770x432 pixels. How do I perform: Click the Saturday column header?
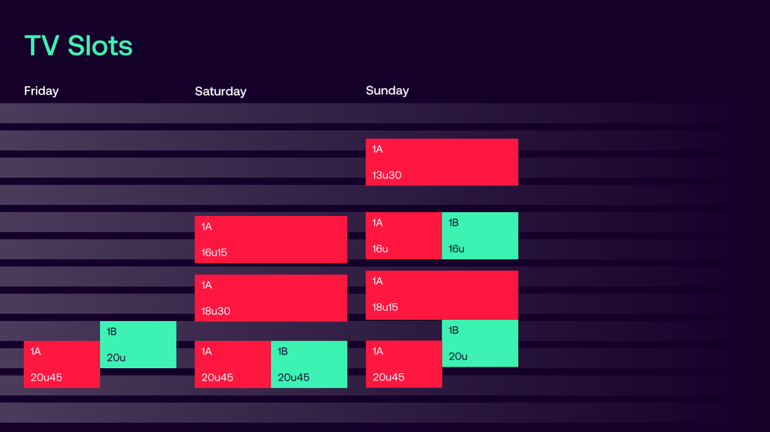[220, 91]
